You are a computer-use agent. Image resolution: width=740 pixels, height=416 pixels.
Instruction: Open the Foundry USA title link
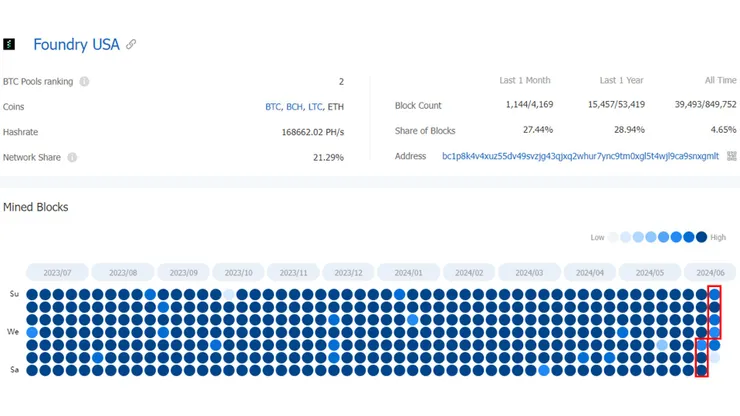pyautogui.click(x=76, y=44)
